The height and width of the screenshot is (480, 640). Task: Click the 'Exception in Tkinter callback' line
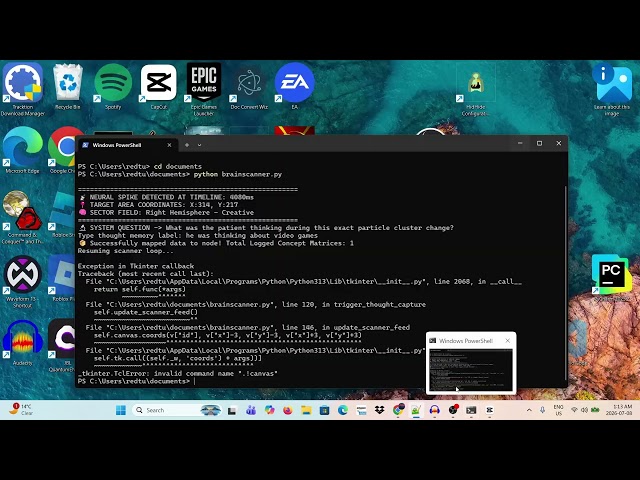[136, 266]
